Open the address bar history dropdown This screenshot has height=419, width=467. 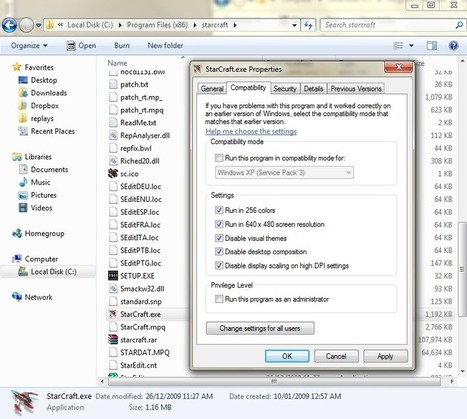(x=294, y=25)
